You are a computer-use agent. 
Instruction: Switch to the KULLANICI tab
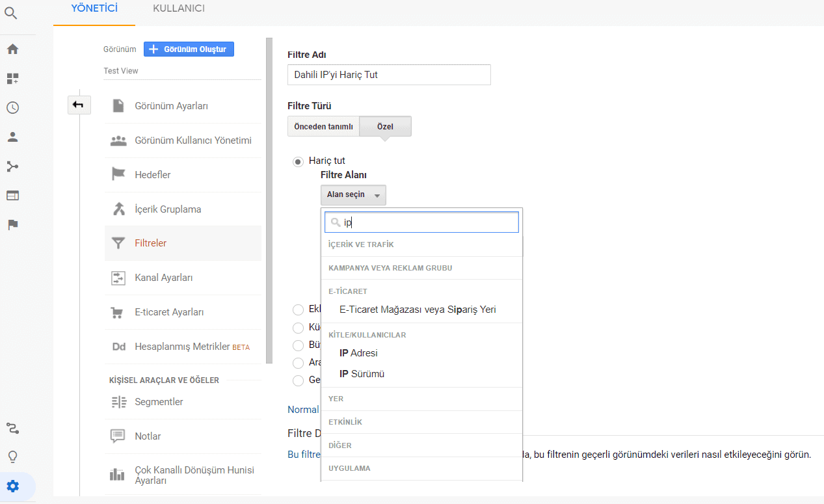click(x=179, y=8)
